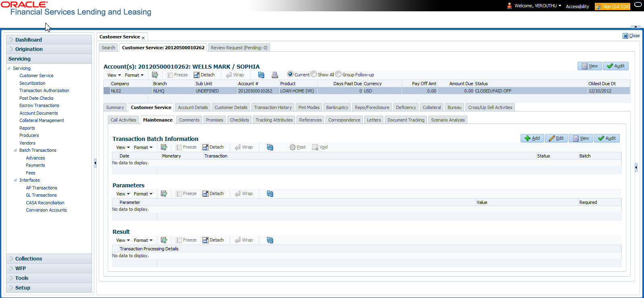Click query-by-example icon in account toolbar
The height and width of the screenshot is (298, 644).
155,75
